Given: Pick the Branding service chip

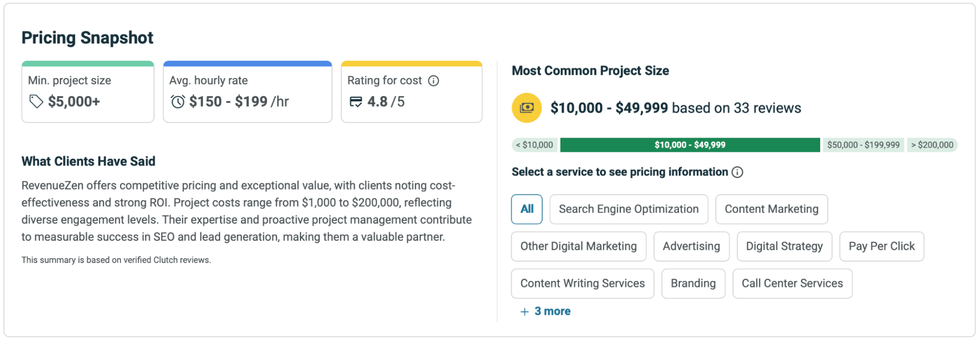Looking at the screenshot, I should click(x=693, y=284).
